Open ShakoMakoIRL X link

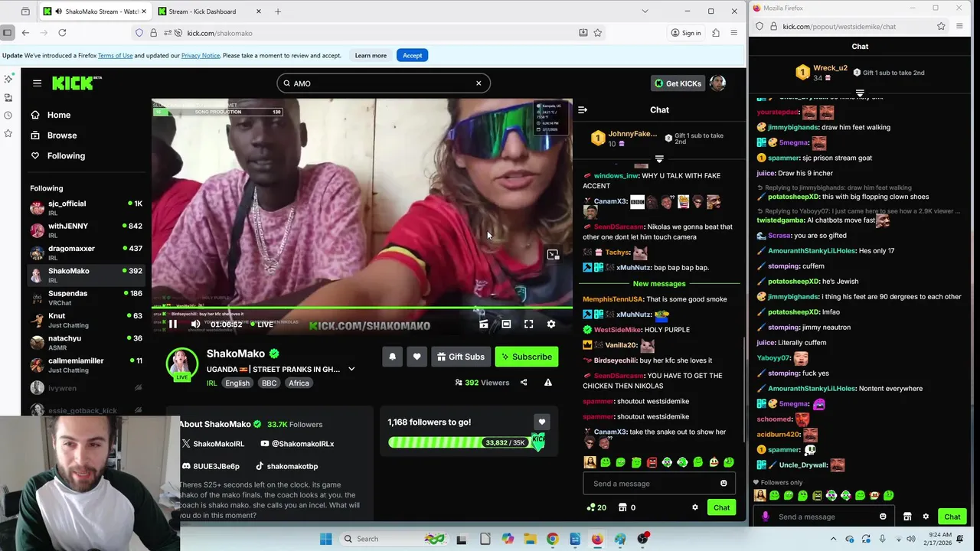tap(214, 444)
